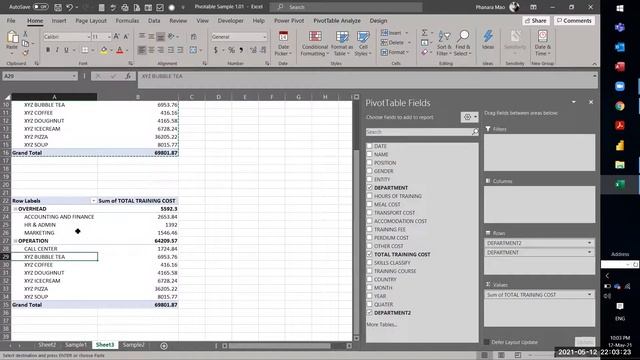
Task: Click horizontal scrollbar at sheet bottom
Action: 280,346
